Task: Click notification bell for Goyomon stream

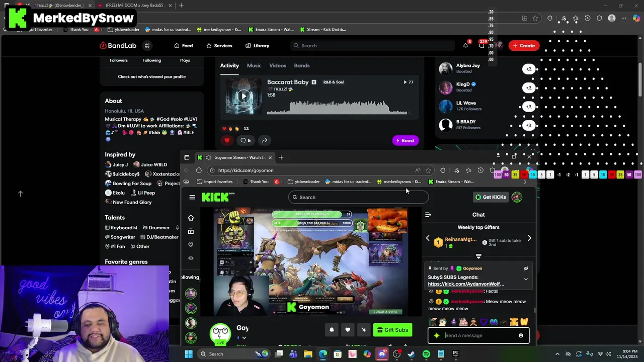Action: (x=332, y=330)
